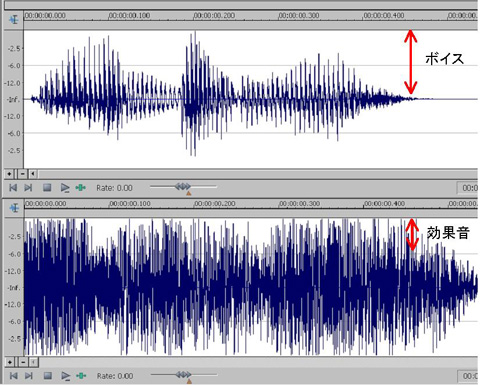Click the plus zoom button under top waveform
The width and height of the screenshot is (480, 385).
click(9, 174)
